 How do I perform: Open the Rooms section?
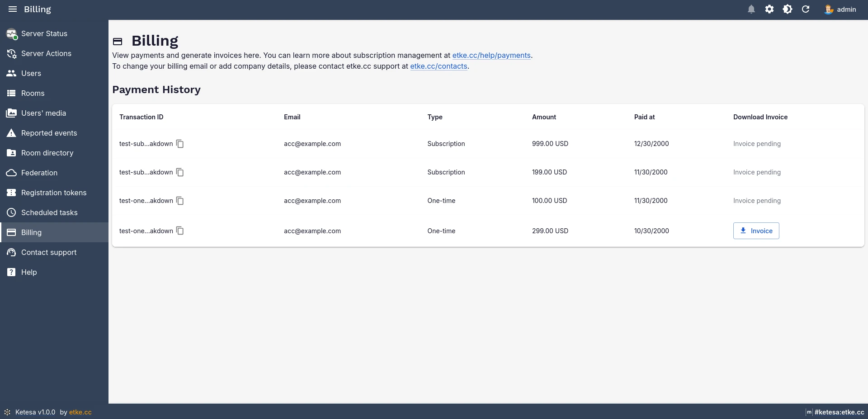[33, 93]
